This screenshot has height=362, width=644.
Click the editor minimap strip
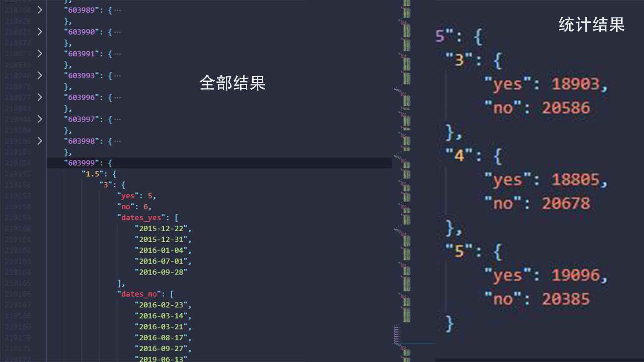pyautogui.click(x=406, y=181)
